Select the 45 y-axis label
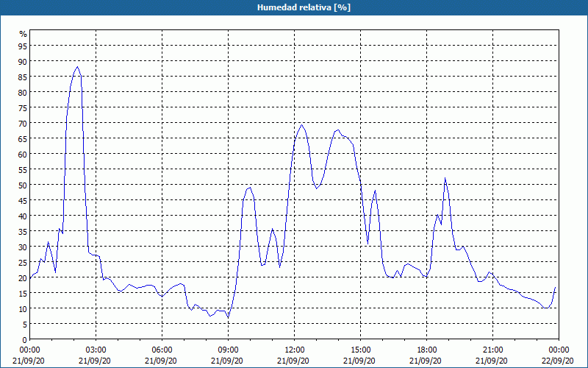 (23, 200)
